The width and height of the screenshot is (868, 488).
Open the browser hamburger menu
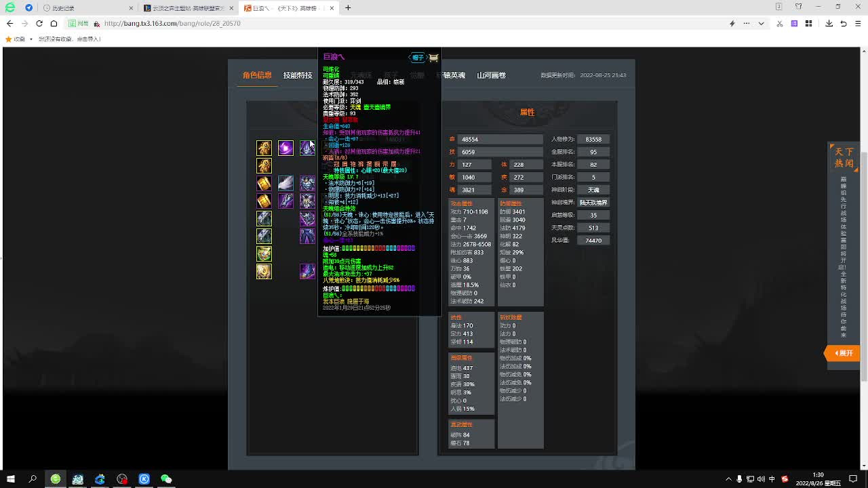click(x=859, y=23)
